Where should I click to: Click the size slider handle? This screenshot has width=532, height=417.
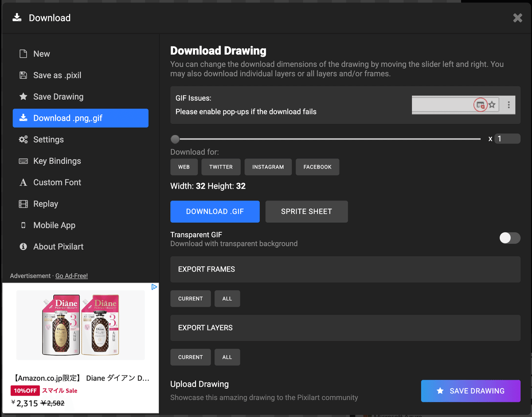(x=175, y=139)
